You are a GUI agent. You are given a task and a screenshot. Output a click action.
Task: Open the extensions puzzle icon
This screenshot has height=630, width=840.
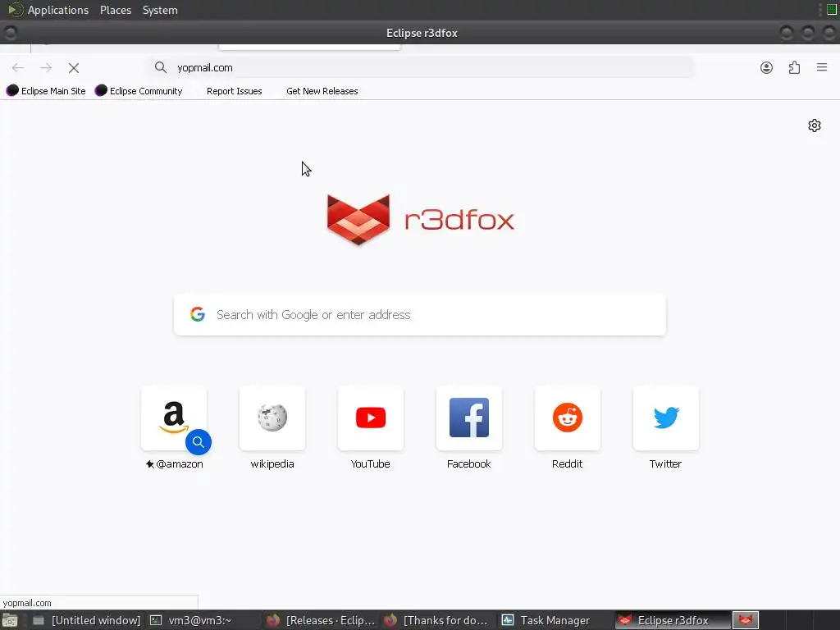[794, 67]
